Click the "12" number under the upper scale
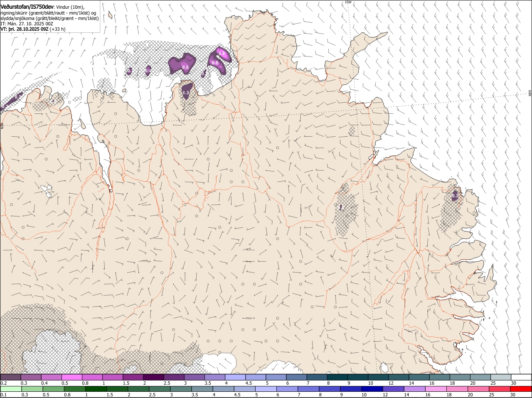Image resolution: width=532 pixels, height=398 pixels. 391,383
